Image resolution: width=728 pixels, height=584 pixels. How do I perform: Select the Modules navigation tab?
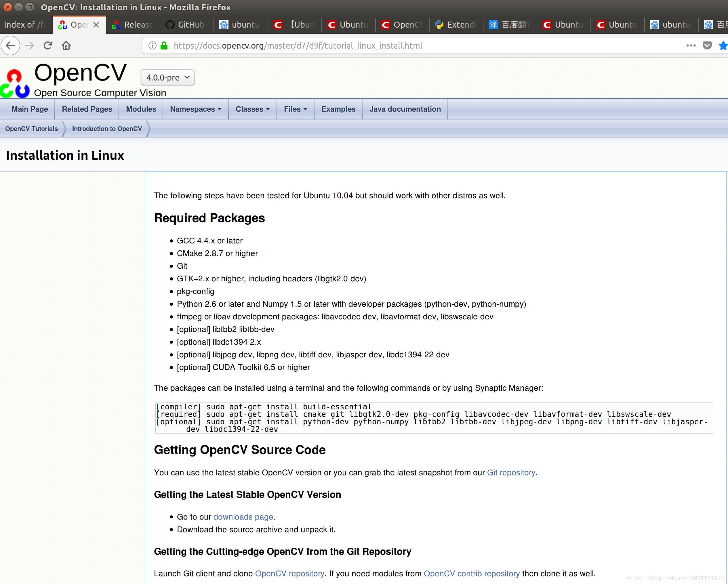point(141,109)
